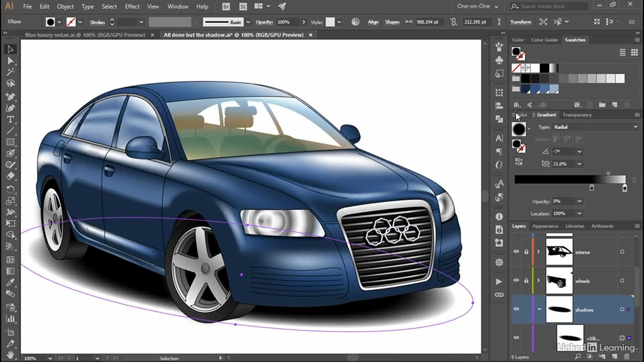Image resolution: width=644 pixels, height=362 pixels.
Task: Hide the Ellipse sublayer
Action: point(516,338)
